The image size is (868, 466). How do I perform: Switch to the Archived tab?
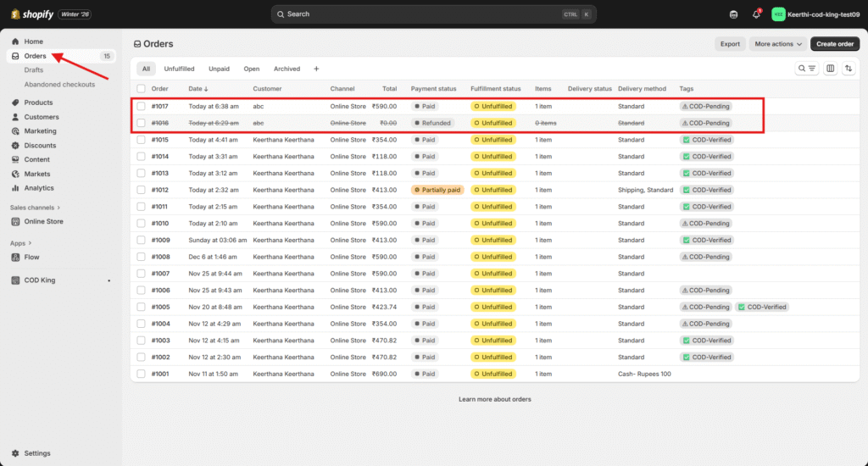click(x=287, y=69)
